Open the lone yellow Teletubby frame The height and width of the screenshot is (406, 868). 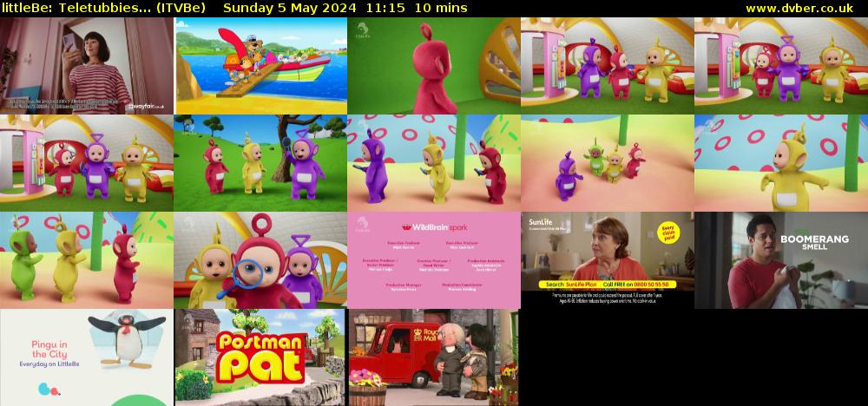(781, 163)
